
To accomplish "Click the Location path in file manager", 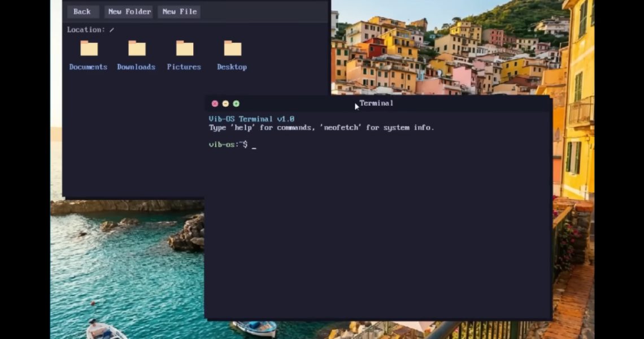I will coord(90,30).
